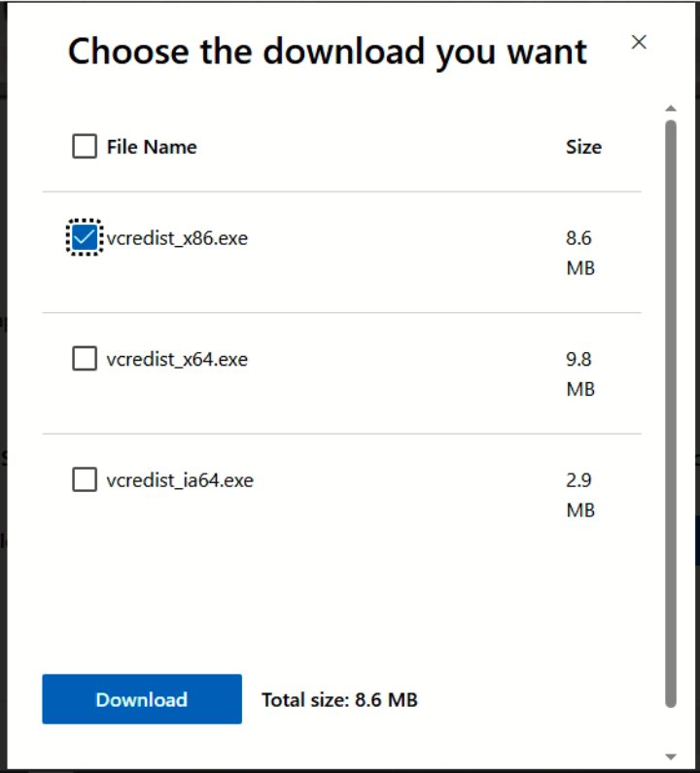Click the scrollbar down arrow

tap(670, 755)
